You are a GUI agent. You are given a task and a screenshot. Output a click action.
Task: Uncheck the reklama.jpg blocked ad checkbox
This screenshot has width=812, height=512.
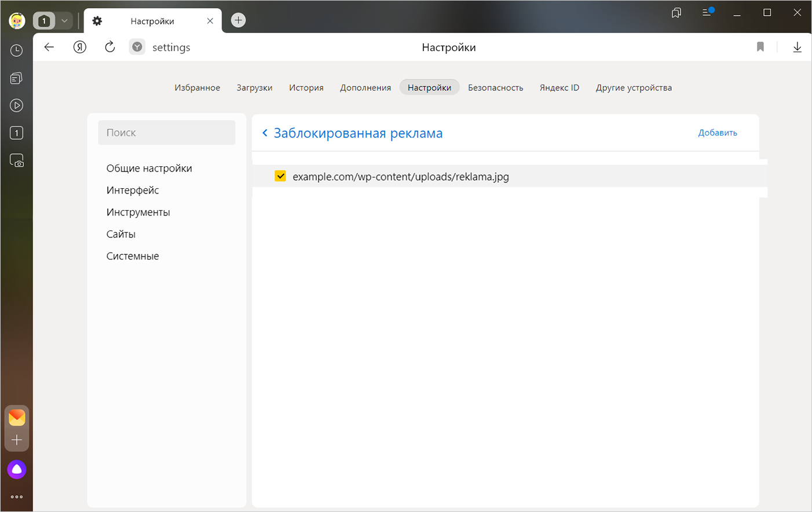[280, 176]
